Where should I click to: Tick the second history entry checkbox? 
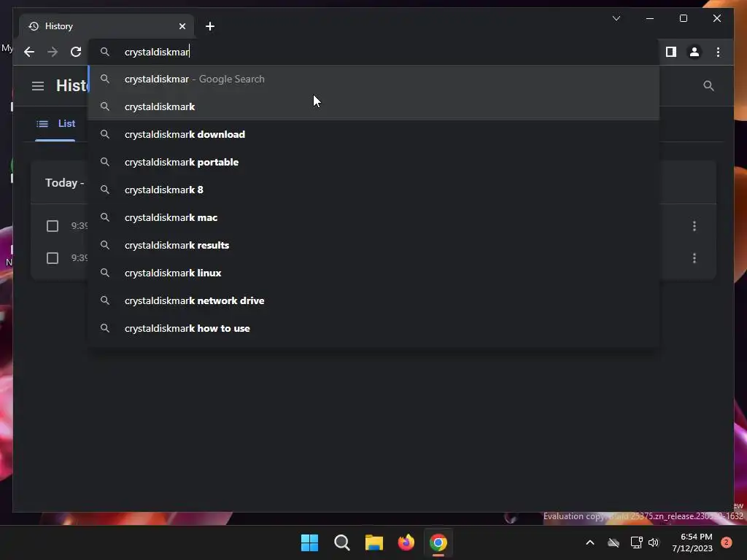pos(53,258)
